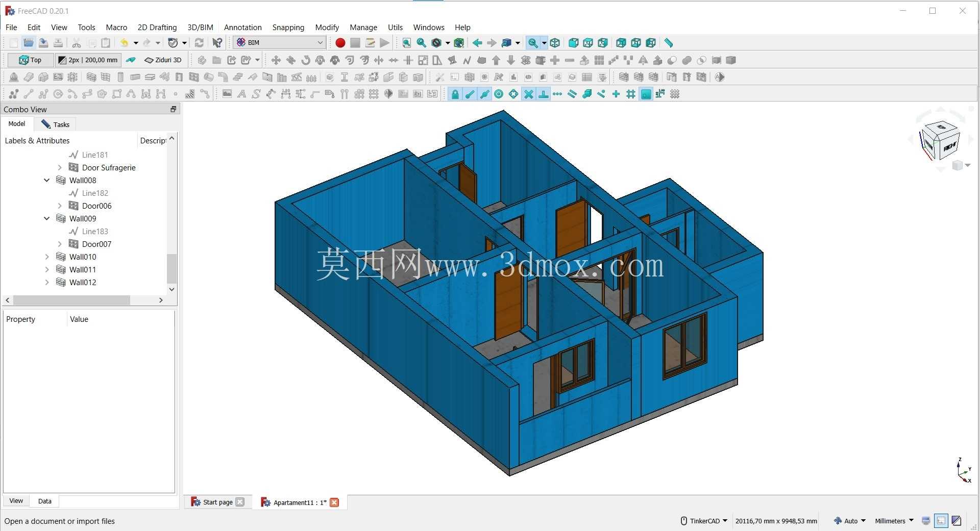Select the Stairs tool icon

coord(238,77)
